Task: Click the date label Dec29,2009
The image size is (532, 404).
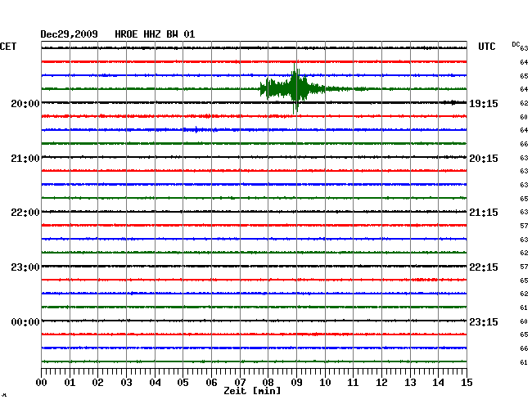Action: tap(69, 34)
